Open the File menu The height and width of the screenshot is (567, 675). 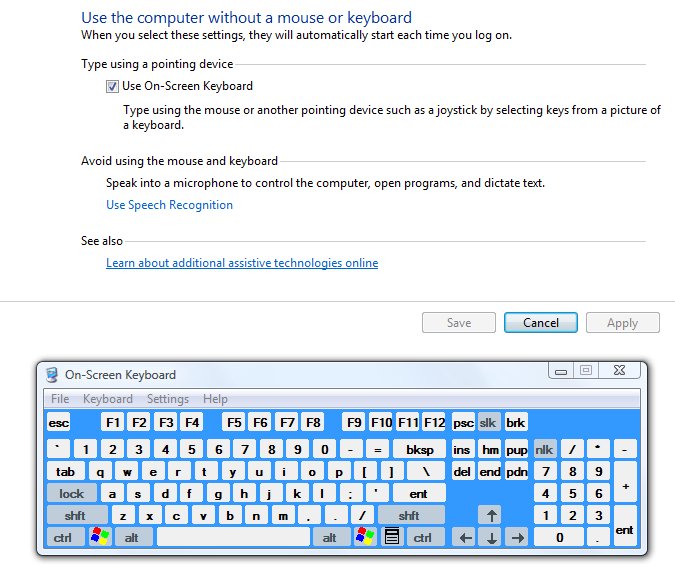click(60, 399)
